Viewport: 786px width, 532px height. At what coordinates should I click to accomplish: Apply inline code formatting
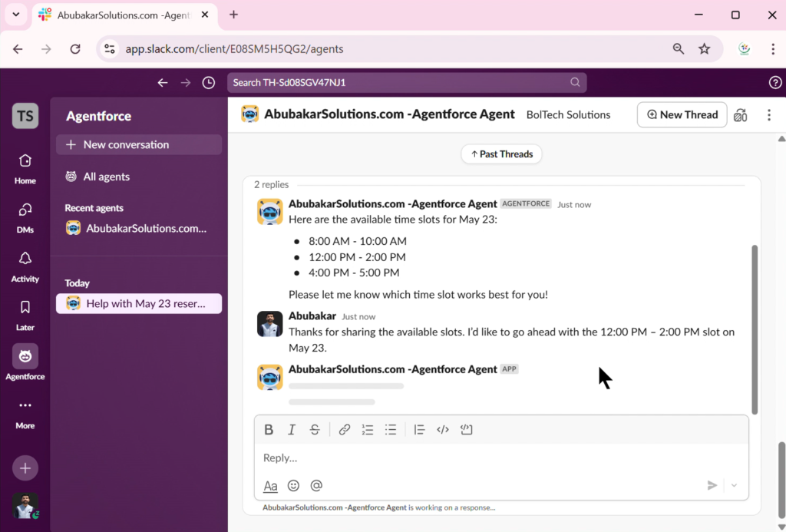[443, 430]
